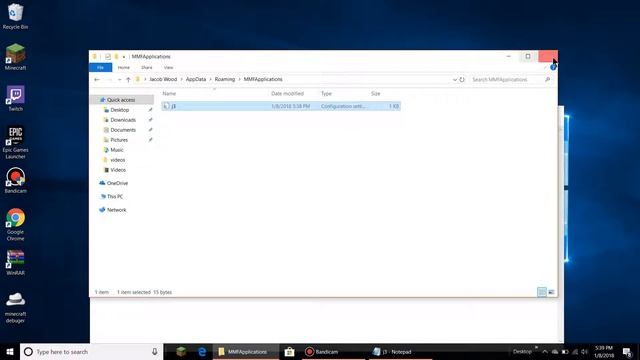The height and width of the screenshot is (360, 640).
Task: Open WinRAR desktop shortcut
Action: 16,262
